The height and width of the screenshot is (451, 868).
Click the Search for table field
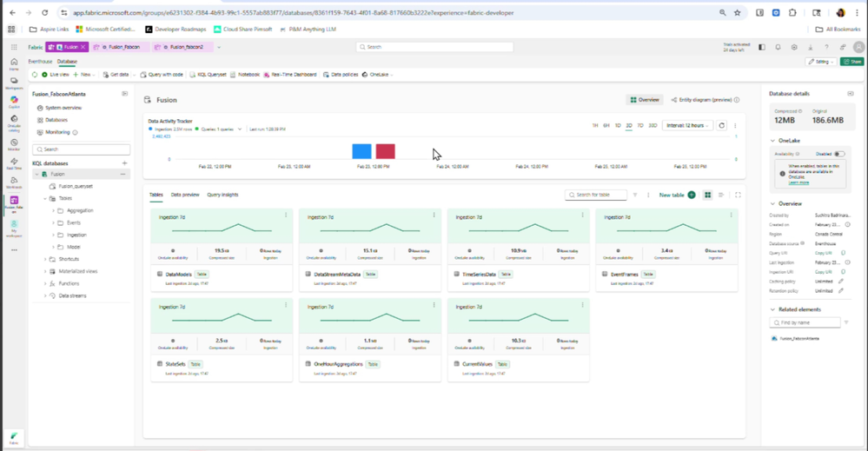pyautogui.click(x=596, y=195)
